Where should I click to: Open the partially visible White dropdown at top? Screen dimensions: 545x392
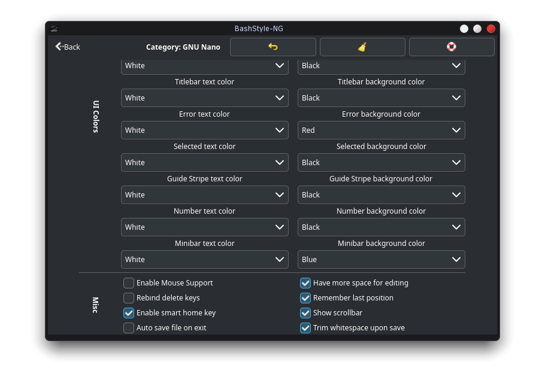pos(205,66)
